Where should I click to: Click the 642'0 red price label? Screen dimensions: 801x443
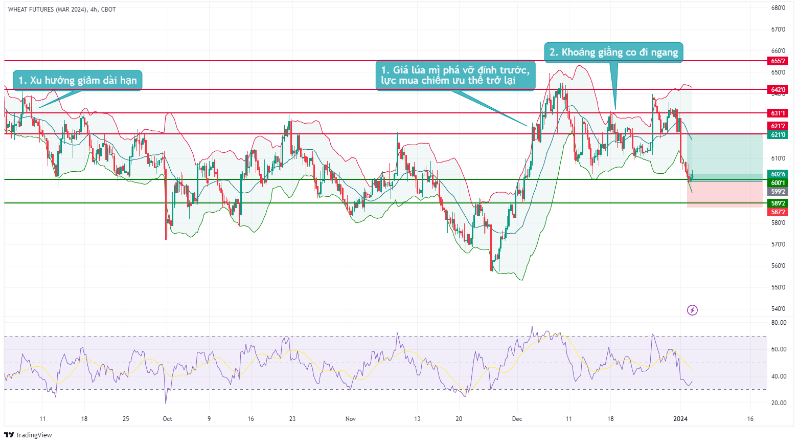tap(777, 89)
